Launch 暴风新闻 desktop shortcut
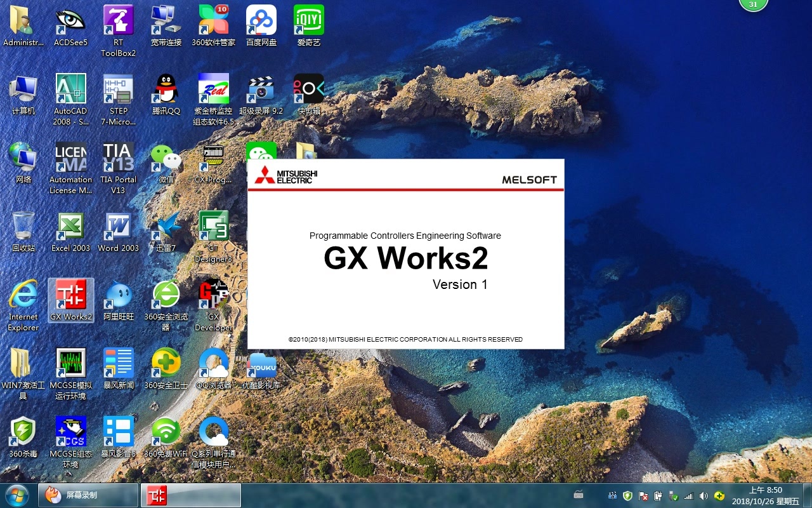This screenshot has width=812, height=508. click(119, 368)
